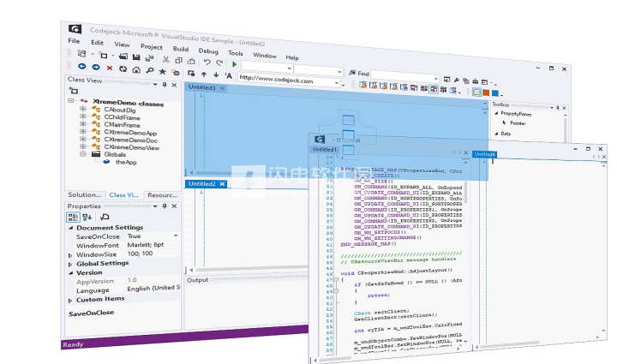Image resolution: width=617 pixels, height=364 pixels.
Task: Pin the Class View pane
Action: 165,85
